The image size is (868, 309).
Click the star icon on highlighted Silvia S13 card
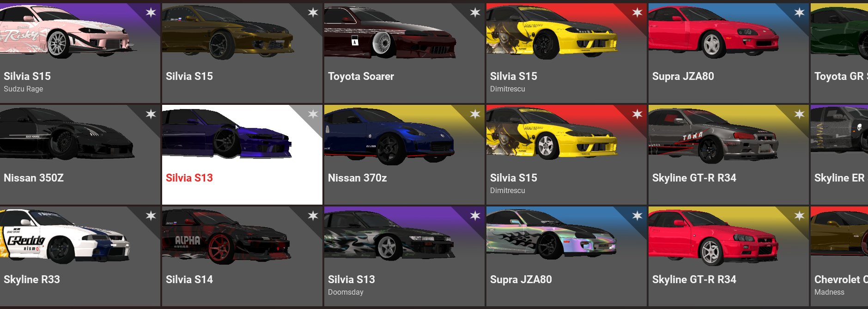tap(313, 114)
